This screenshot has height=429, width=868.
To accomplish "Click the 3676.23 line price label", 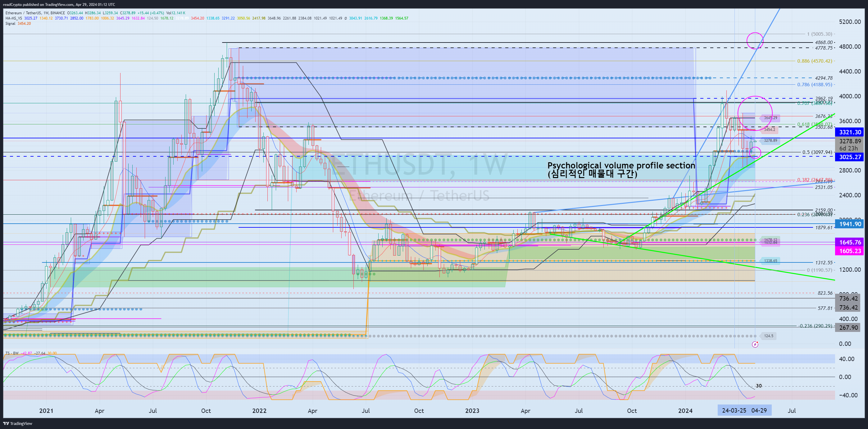I will (x=824, y=116).
